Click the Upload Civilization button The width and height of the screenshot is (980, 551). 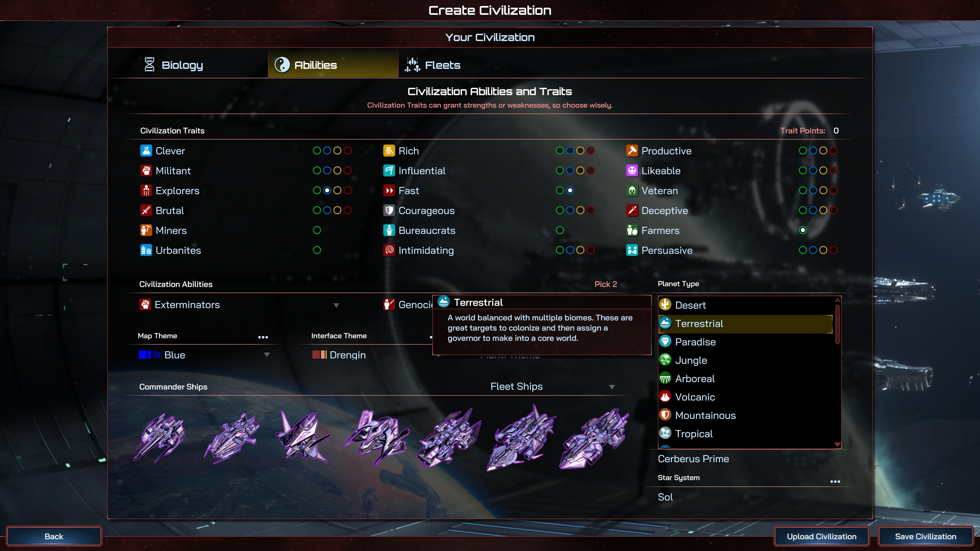pos(821,536)
